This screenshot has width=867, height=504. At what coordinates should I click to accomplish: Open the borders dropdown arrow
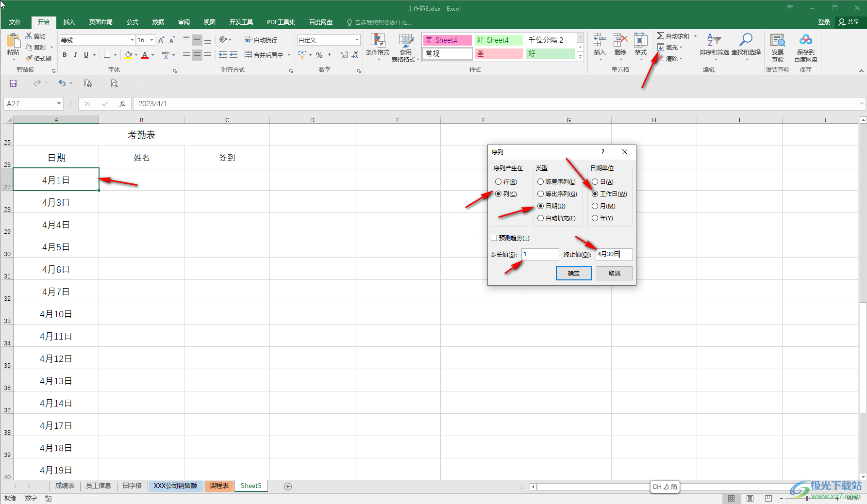115,55
